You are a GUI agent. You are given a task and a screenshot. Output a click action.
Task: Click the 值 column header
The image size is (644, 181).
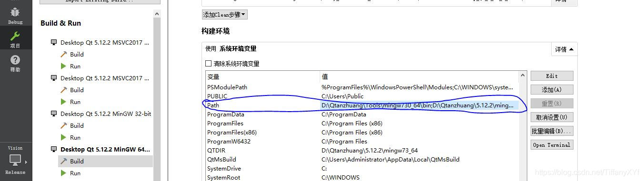[419, 76]
